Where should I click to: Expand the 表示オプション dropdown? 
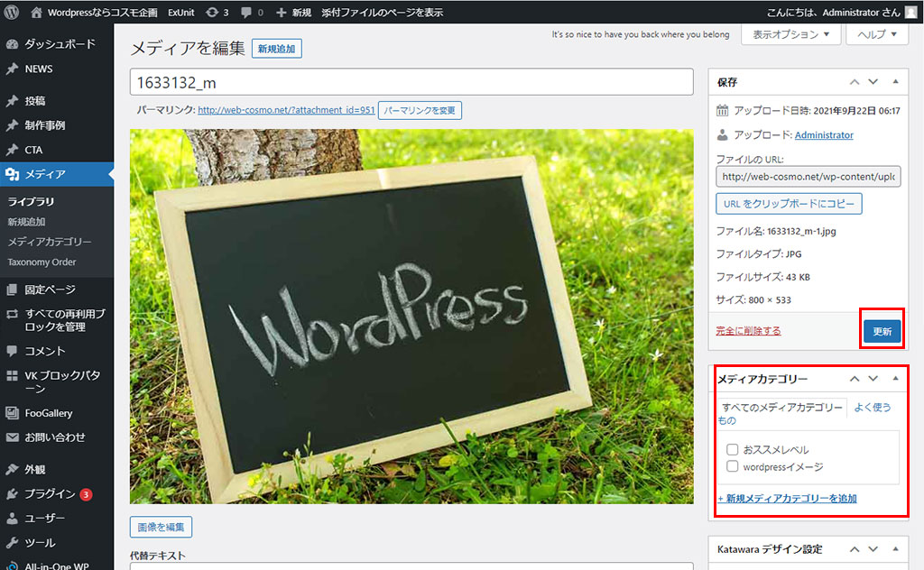(x=790, y=34)
